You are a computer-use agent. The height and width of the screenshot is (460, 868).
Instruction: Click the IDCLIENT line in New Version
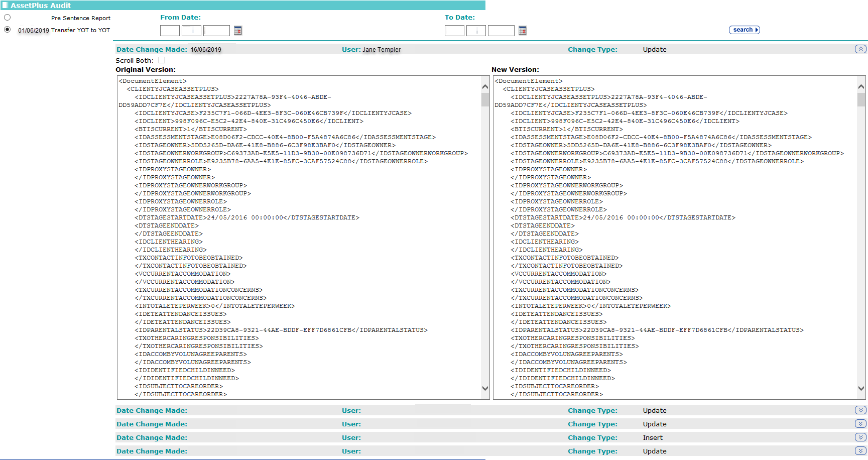(625, 121)
